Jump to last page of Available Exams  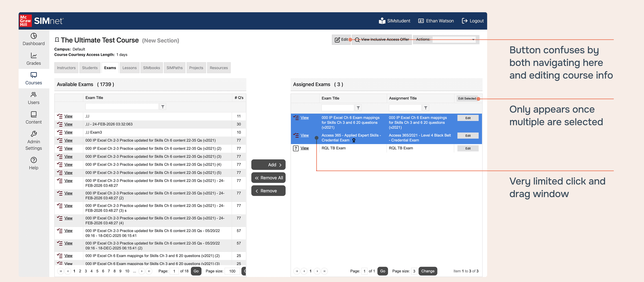tap(149, 271)
